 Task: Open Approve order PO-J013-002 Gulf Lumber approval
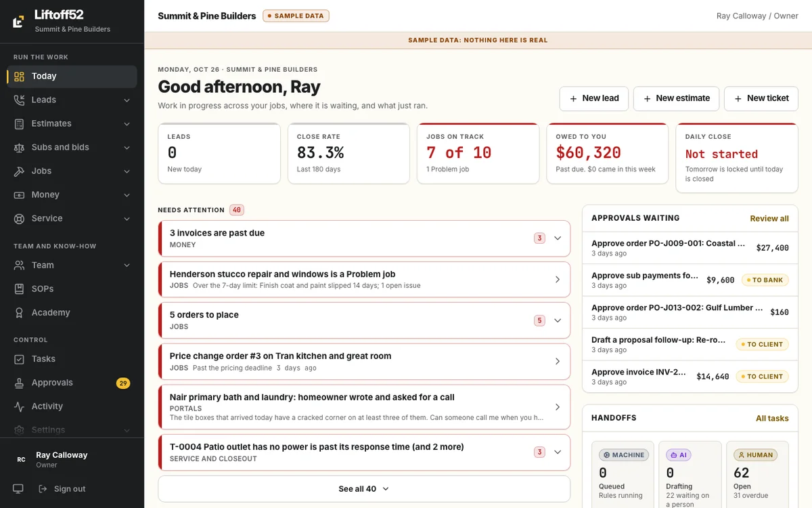[690, 312]
